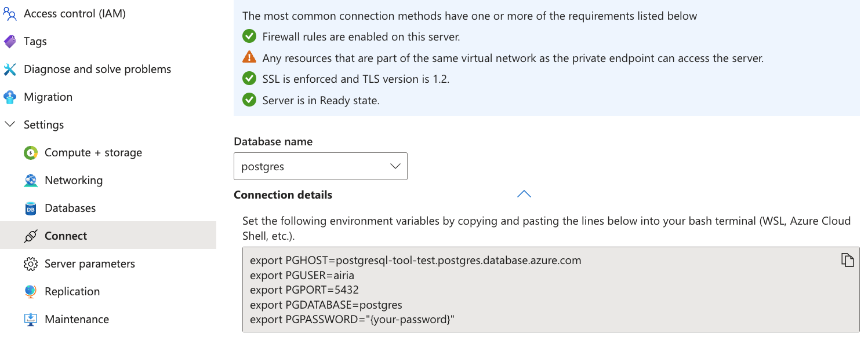The image size is (868, 337).
Task: Collapse the Settings section chevron
Action: coord(10,124)
